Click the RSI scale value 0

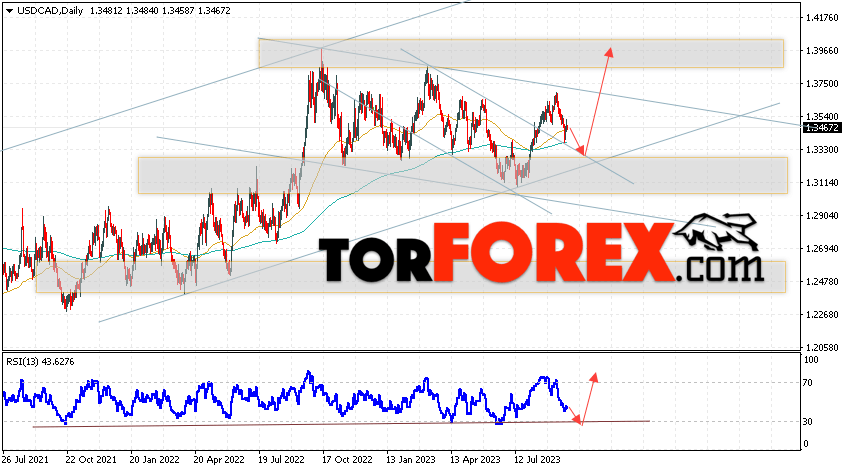(x=806, y=444)
